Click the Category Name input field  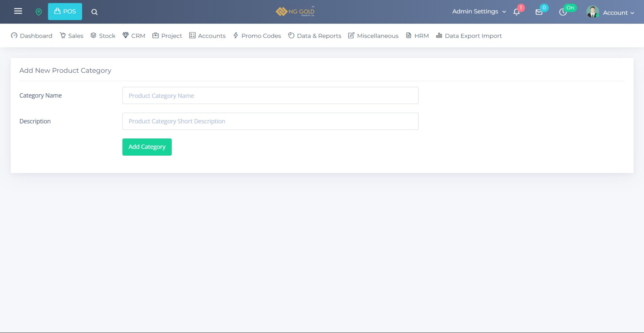pyautogui.click(x=270, y=95)
